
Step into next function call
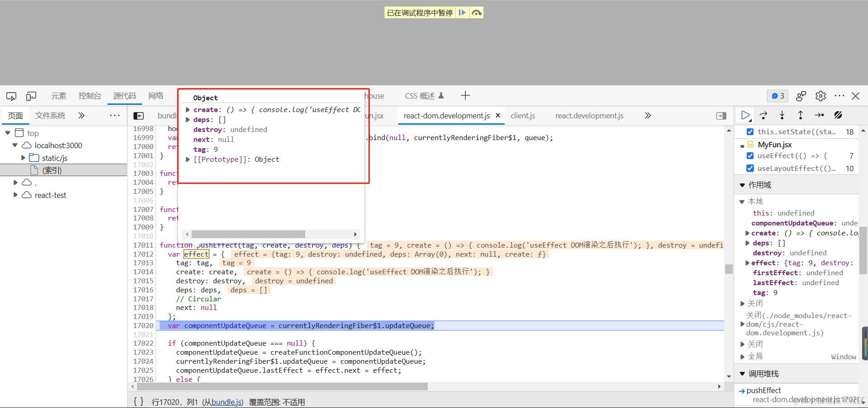782,115
